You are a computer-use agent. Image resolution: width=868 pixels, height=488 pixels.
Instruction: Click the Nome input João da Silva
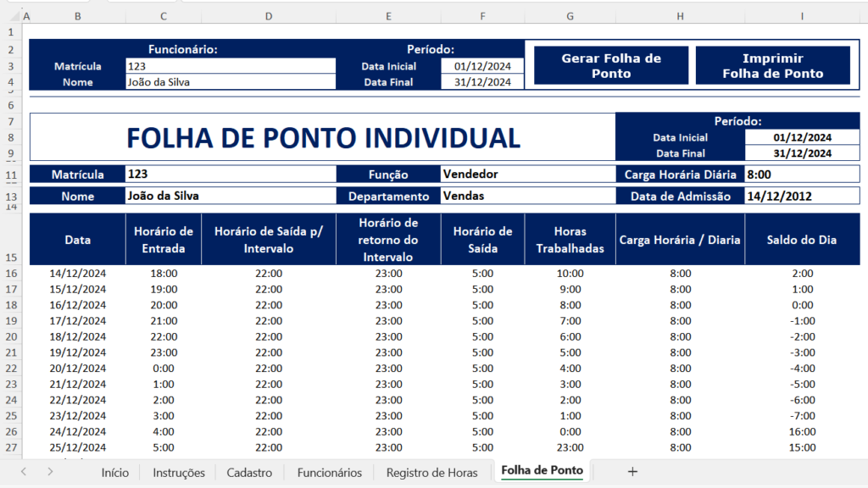(231, 82)
